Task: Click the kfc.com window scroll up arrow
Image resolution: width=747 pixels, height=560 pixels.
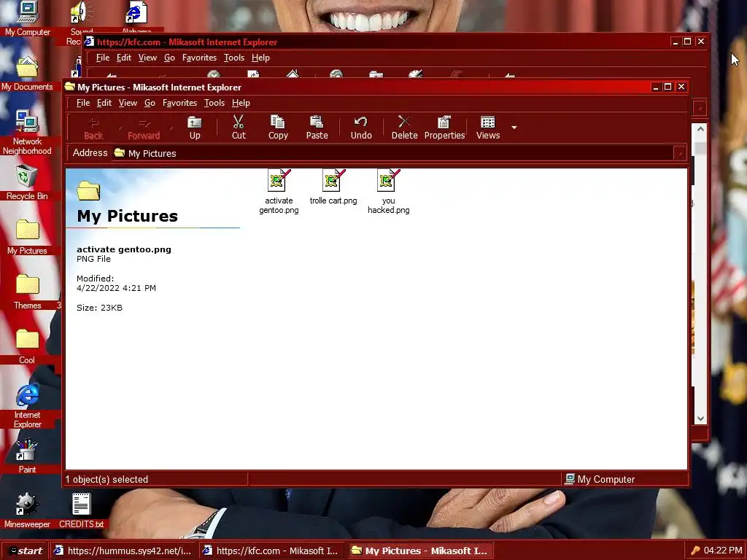Action: coord(700,128)
